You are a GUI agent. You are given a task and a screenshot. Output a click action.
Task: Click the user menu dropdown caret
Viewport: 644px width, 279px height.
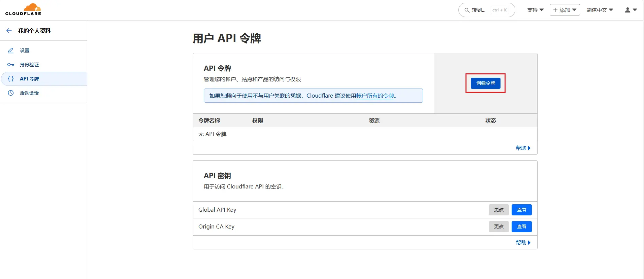click(635, 10)
